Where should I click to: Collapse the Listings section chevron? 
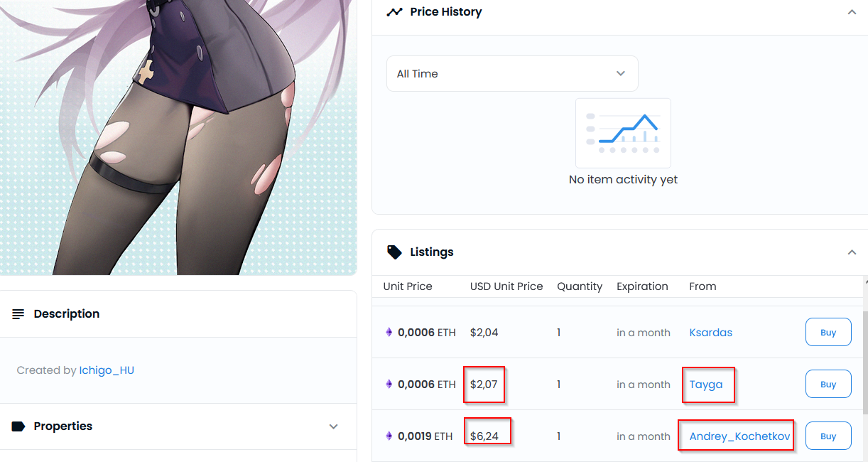(x=852, y=252)
